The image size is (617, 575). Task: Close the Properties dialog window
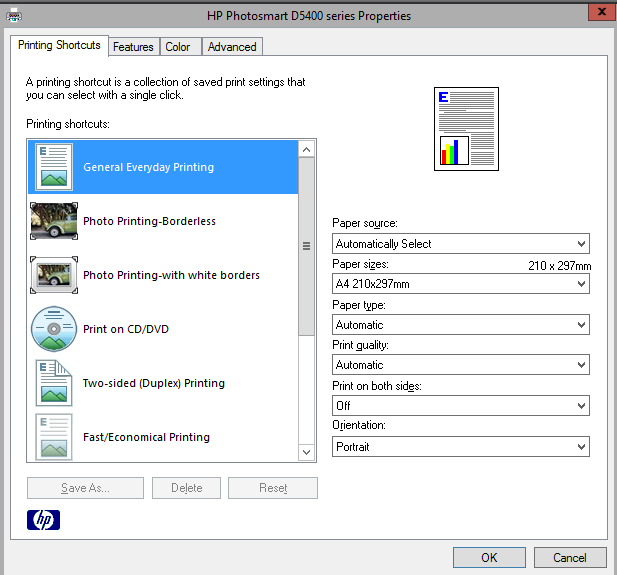click(x=602, y=12)
